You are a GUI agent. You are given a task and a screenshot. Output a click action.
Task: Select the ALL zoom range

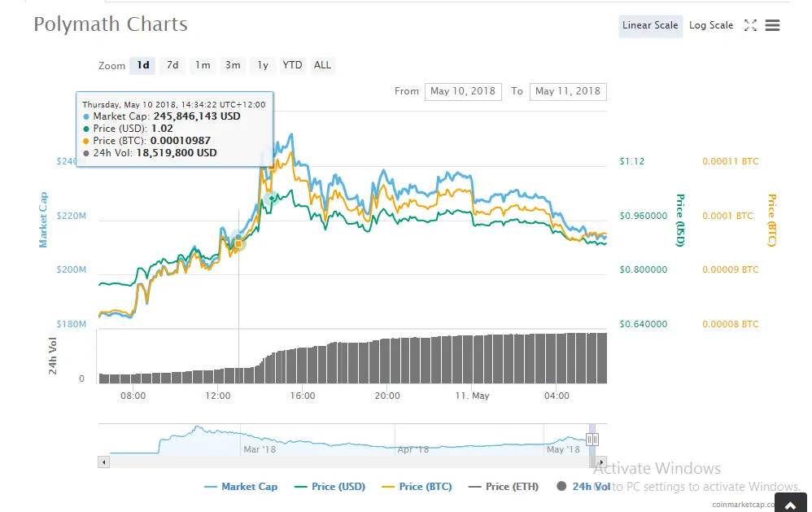click(x=322, y=65)
